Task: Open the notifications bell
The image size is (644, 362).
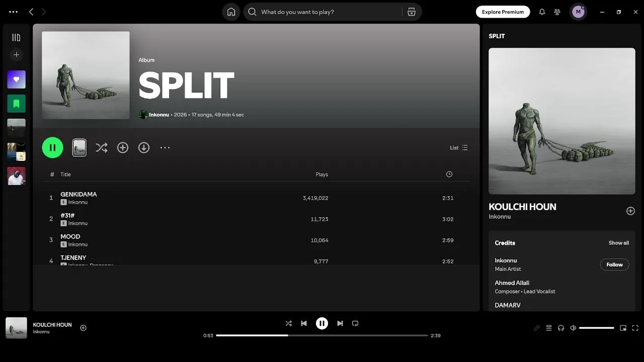Action: 542,12
